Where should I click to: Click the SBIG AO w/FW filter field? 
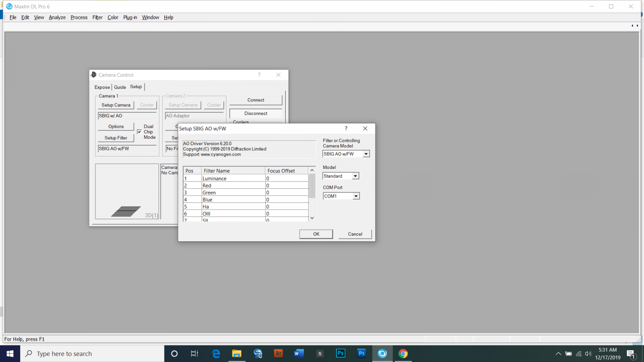[x=127, y=149]
